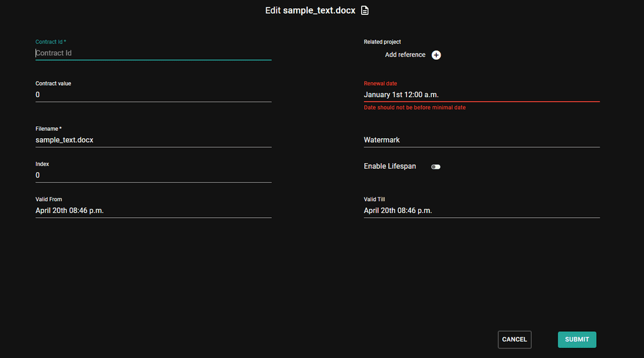The height and width of the screenshot is (358, 644).
Task: Add a related project reference
Action: tap(436, 55)
